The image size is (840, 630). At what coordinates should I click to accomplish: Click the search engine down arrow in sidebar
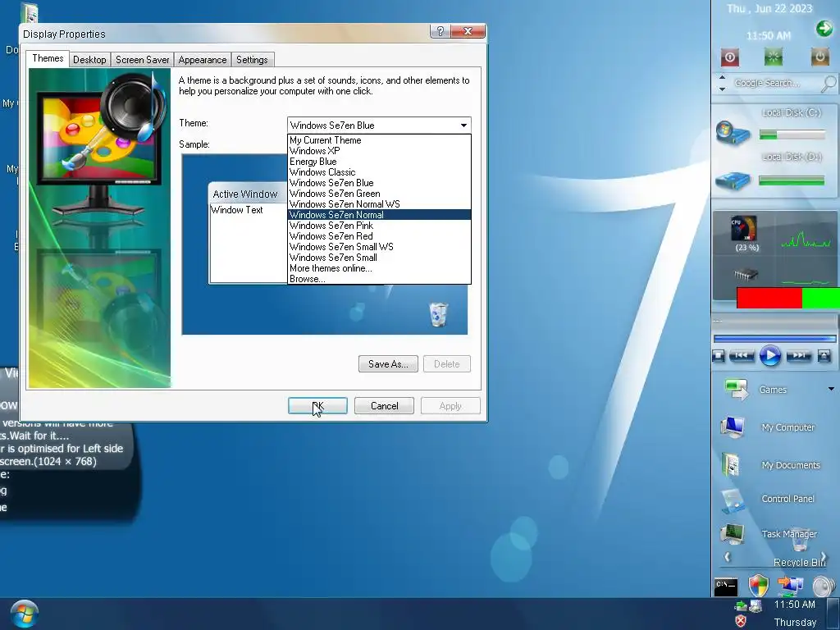point(722,89)
